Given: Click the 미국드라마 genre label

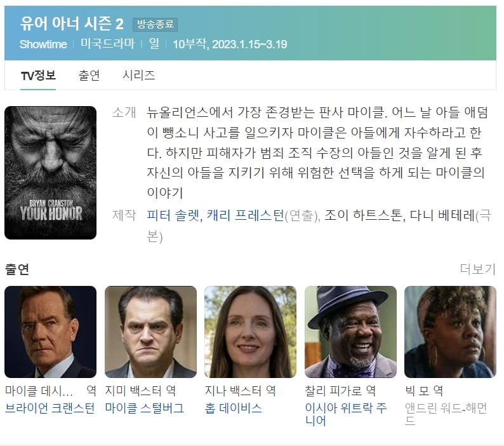Looking at the screenshot, I should (x=108, y=44).
